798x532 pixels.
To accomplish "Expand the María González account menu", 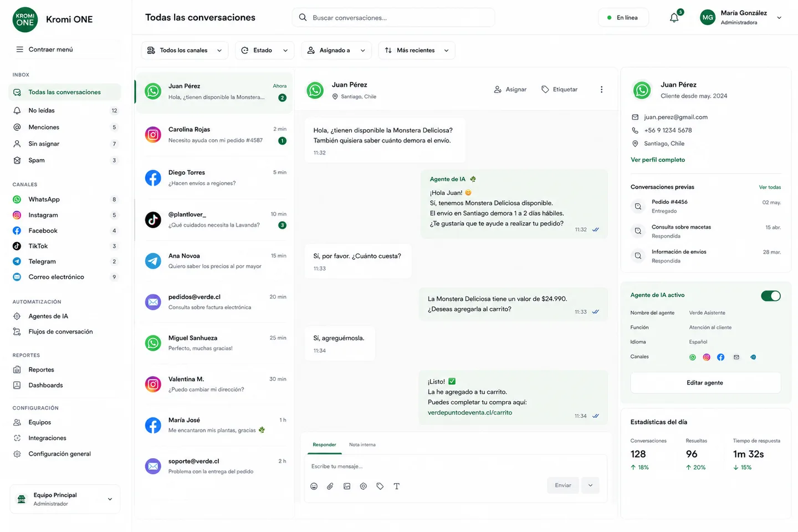I will 779,18.
